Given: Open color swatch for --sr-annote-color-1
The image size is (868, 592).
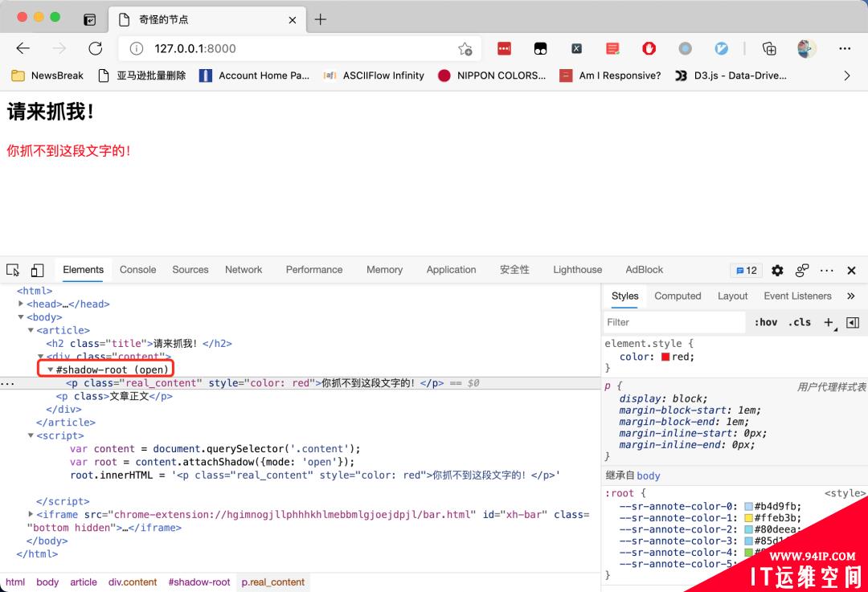Looking at the screenshot, I should (748, 518).
